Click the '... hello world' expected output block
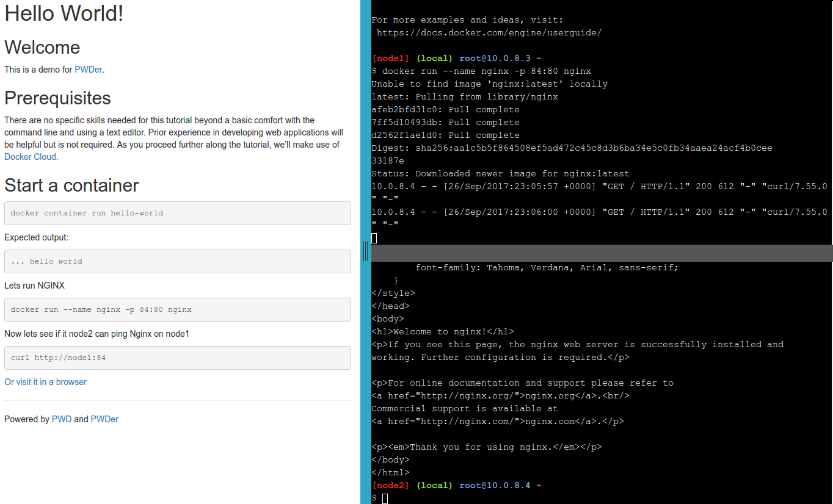 click(178, 261)
